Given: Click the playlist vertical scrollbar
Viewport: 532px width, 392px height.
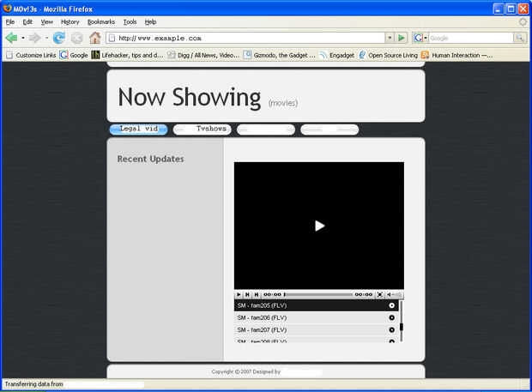Looking at the screenshot, I should tap(402, 321).
